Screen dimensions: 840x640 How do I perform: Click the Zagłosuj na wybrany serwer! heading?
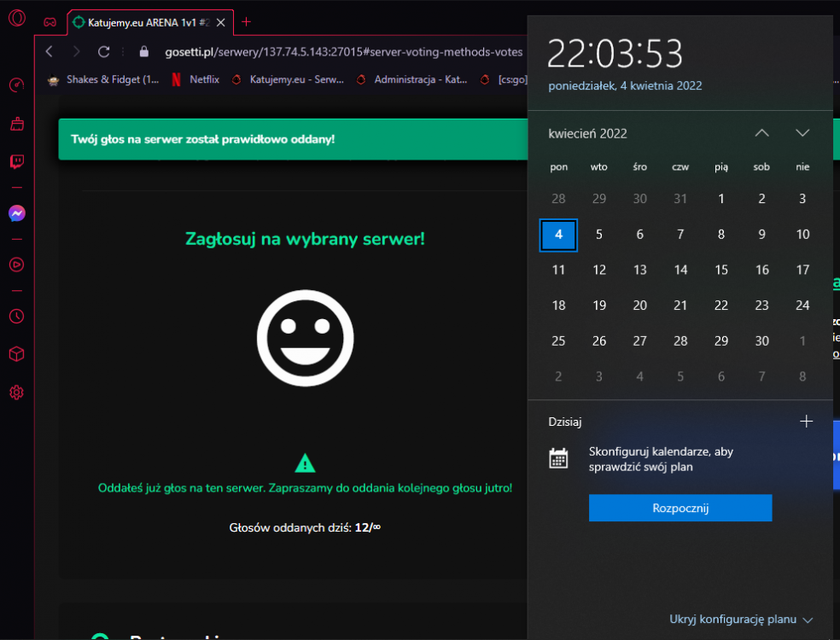(x=305, y=239)
